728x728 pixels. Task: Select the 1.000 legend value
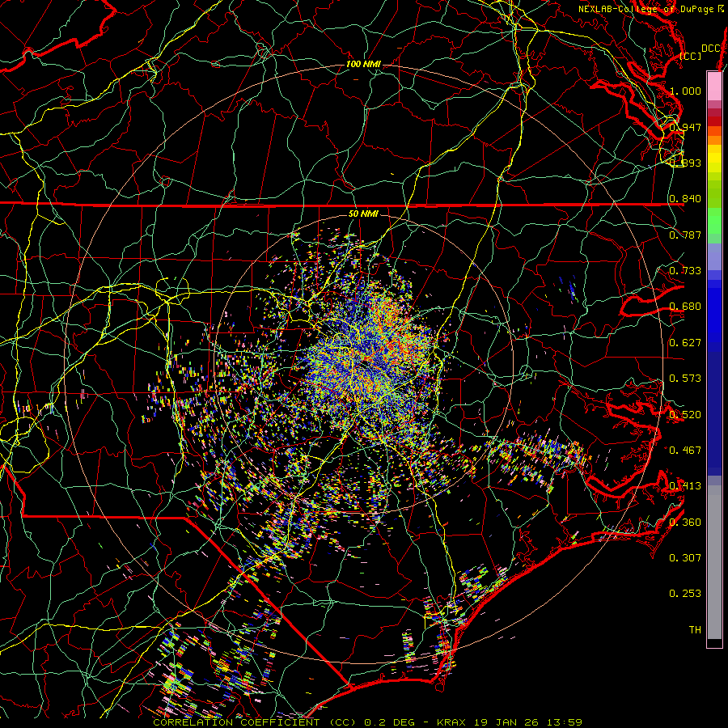(685, 91)
